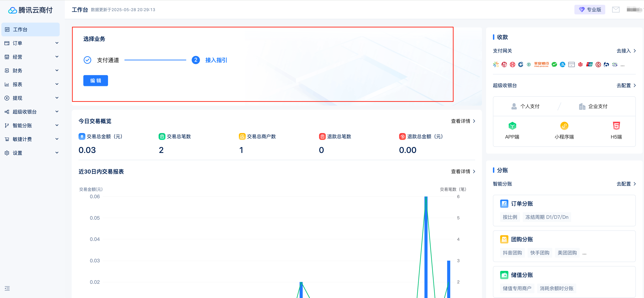Viewport: 644px width, 298px height.
Task: Open the 报表 sidebar menu label
Action: pyautogui.click(x=17, y=85)
